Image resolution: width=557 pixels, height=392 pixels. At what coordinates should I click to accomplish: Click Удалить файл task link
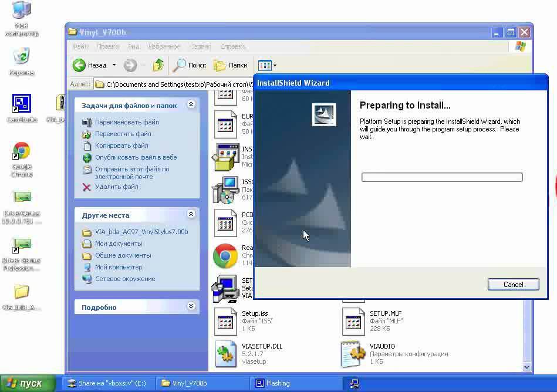point(116,187)
